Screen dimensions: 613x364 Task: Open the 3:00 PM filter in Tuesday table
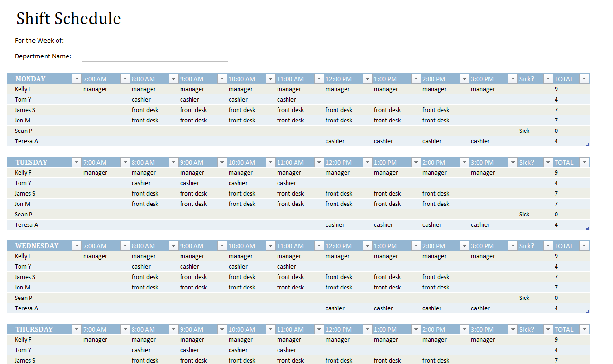[x=513, y=162]
